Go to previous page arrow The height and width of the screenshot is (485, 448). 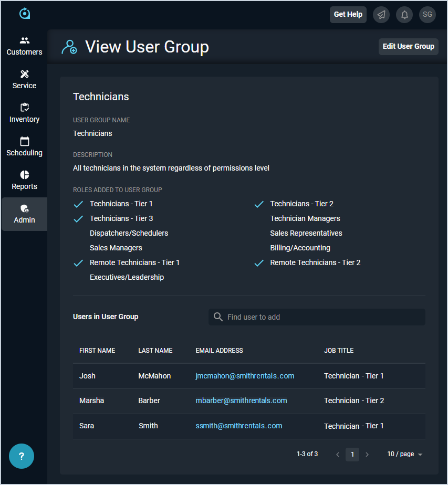point(338,455)
